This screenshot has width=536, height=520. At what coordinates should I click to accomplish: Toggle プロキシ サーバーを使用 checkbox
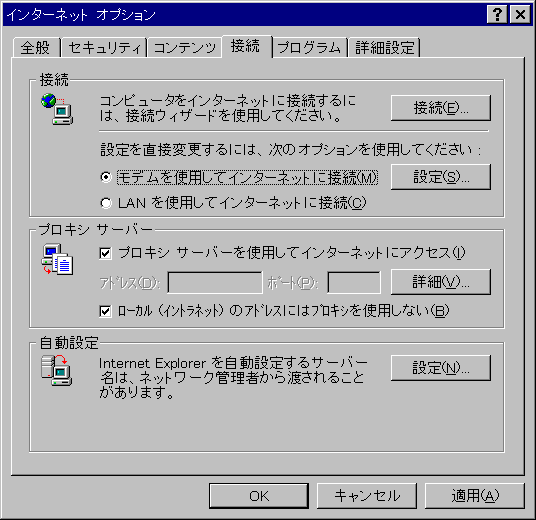105,253
